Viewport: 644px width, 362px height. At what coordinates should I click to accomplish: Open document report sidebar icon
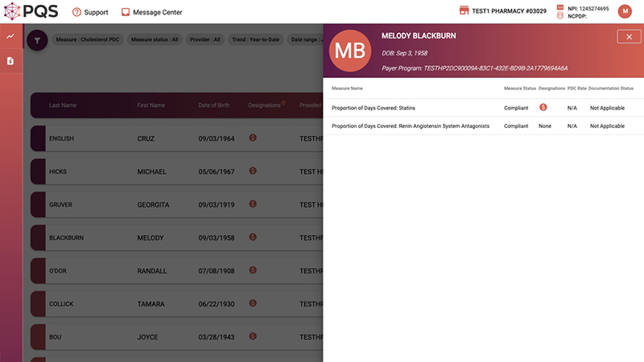(x=10, y=61)
